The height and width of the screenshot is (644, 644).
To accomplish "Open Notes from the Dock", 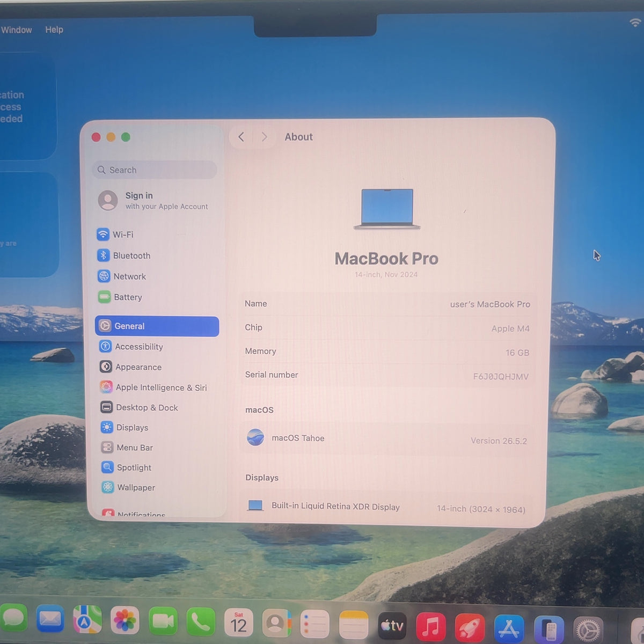I will point(354,625).
